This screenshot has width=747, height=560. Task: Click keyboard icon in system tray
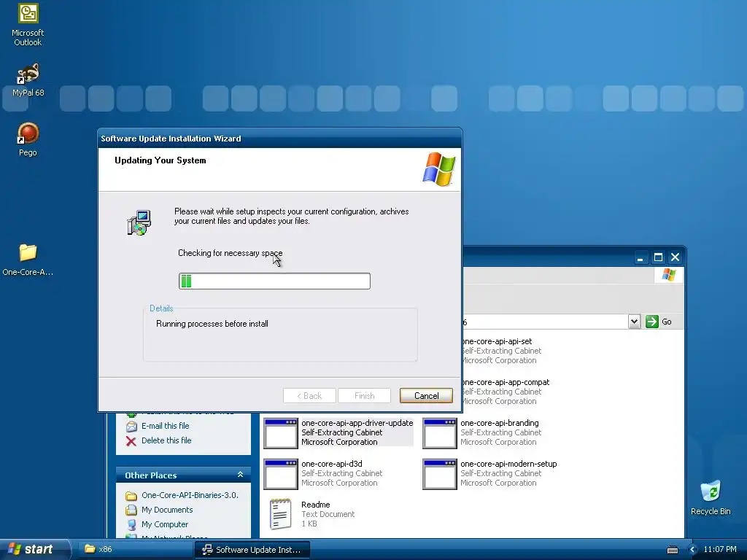(672, 550)
